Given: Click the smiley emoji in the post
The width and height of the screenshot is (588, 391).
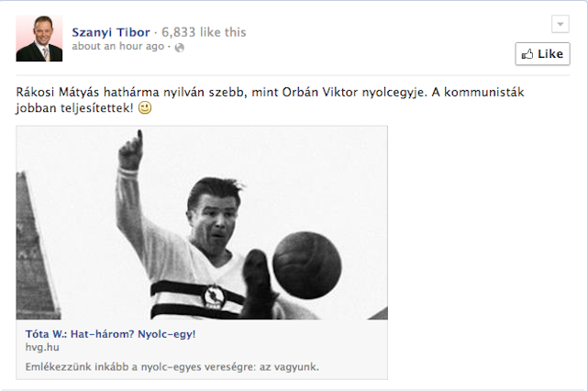Looking at the screenshot, I should pos(145,107).
